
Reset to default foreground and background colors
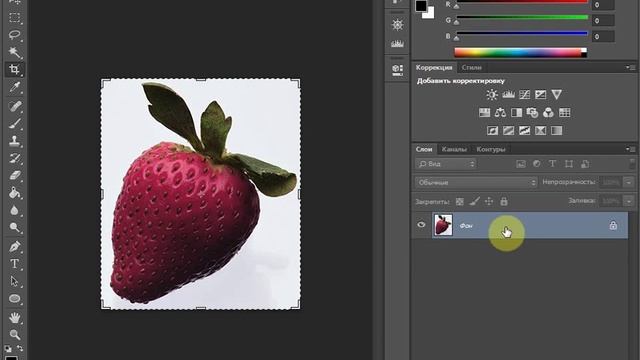8,349
